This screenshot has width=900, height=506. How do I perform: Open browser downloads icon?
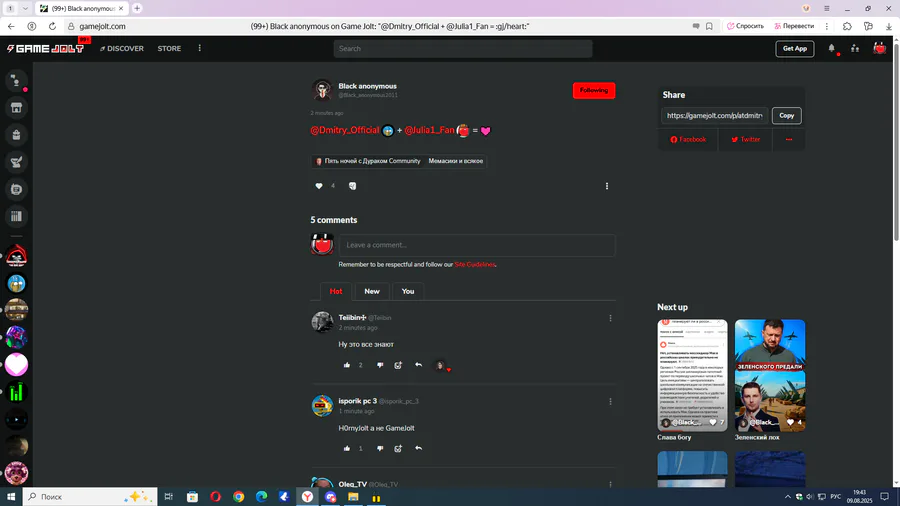click(889, 26)
